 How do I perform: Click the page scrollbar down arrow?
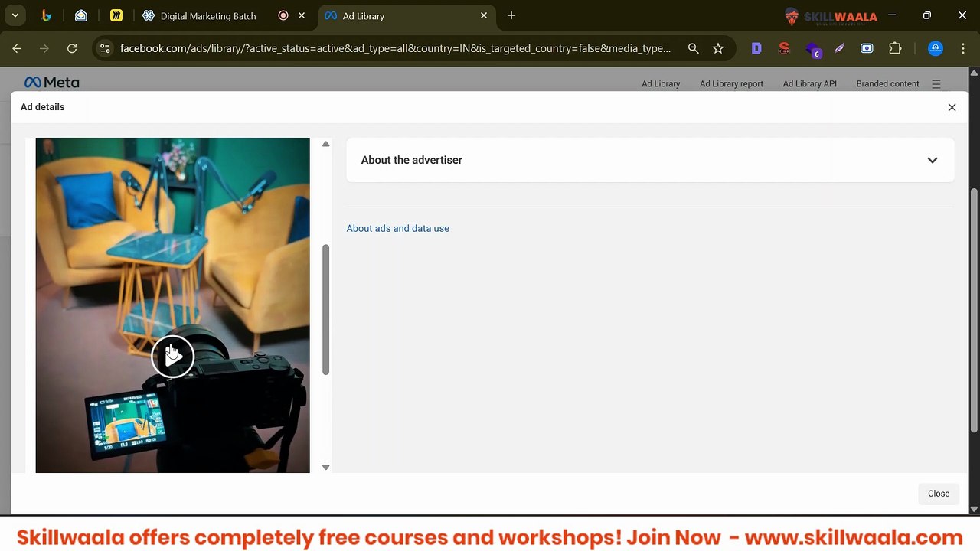(x=974, y=509)
